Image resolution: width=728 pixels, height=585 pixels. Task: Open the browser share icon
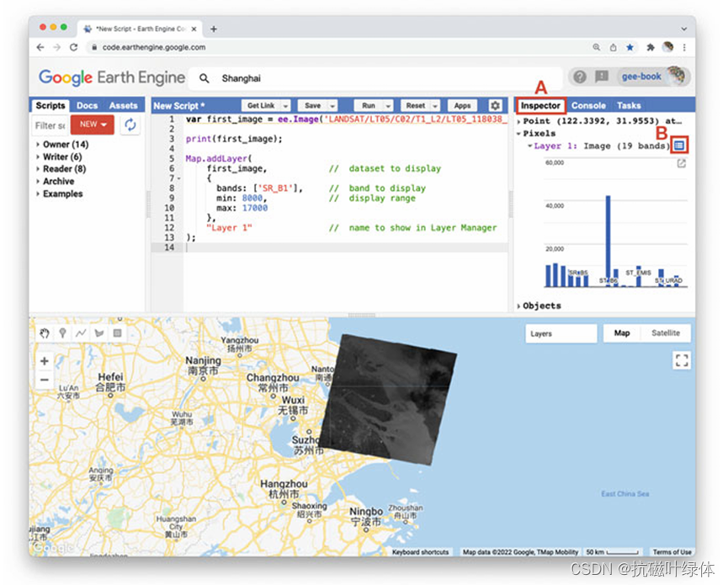coord(614,47)
